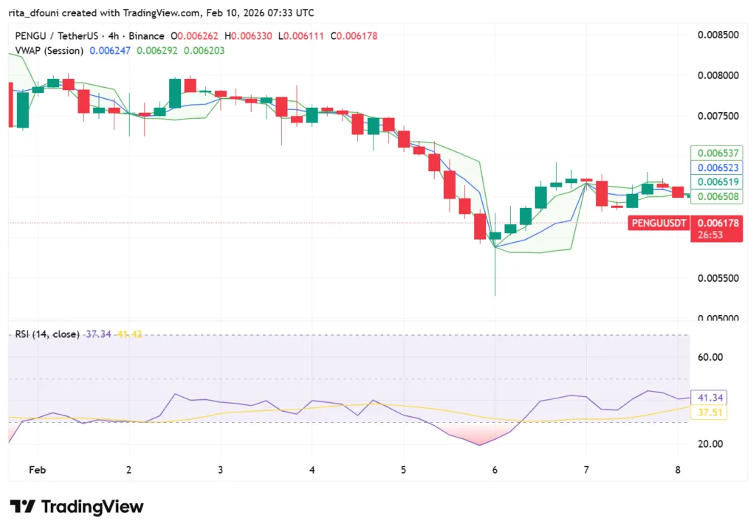Select the RSI (14, close) indicator legend

(47, 334)
